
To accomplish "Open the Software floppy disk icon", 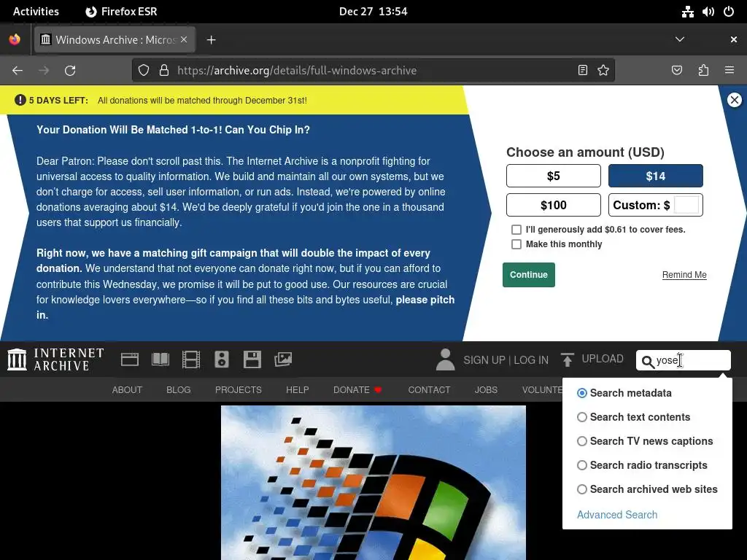I will (x=252, y=359).
